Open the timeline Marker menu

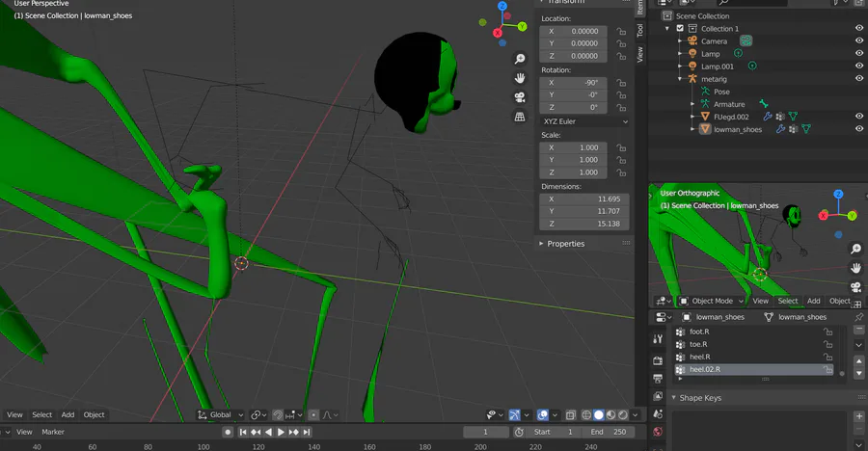click(x=53, y=432)
